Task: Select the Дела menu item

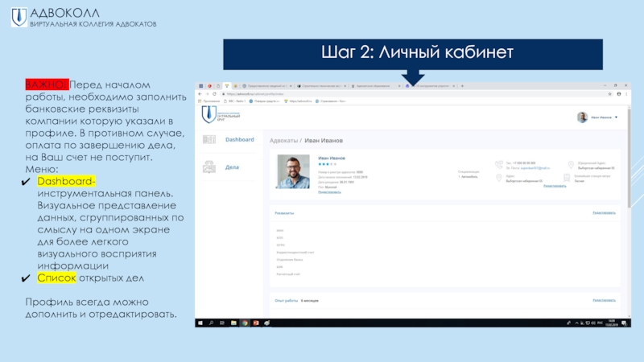Action: pos(232,167)
